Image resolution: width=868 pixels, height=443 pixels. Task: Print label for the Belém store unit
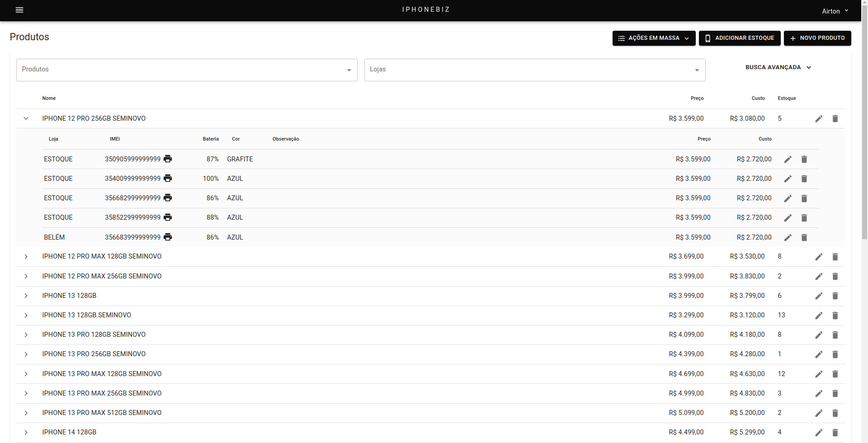[168, 237]
